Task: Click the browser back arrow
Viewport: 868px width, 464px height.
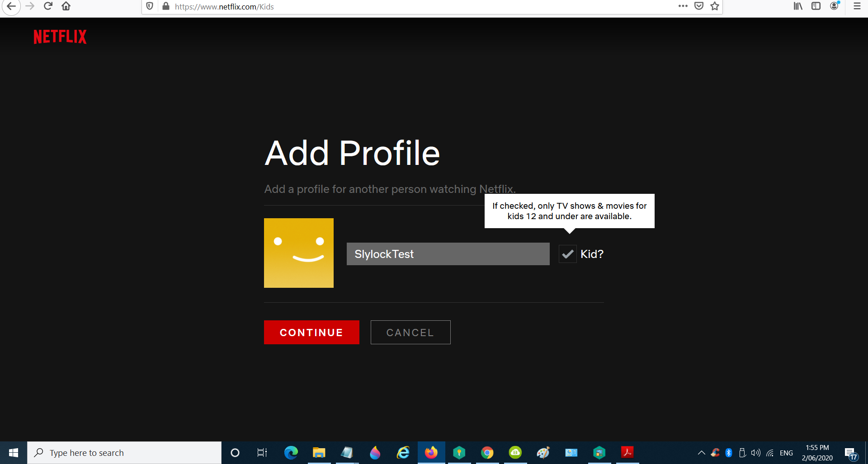Action: tap(11, 6)
